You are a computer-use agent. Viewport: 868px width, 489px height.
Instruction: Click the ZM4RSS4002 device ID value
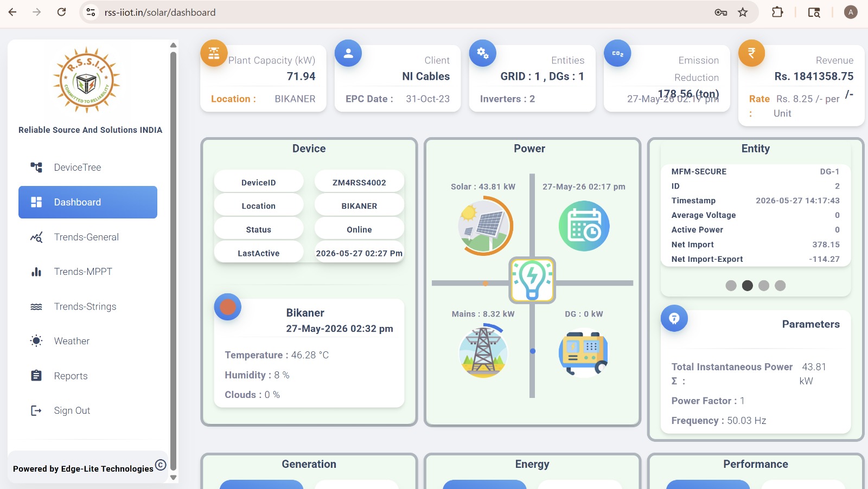pyautogui.click(x=359, y=183)
